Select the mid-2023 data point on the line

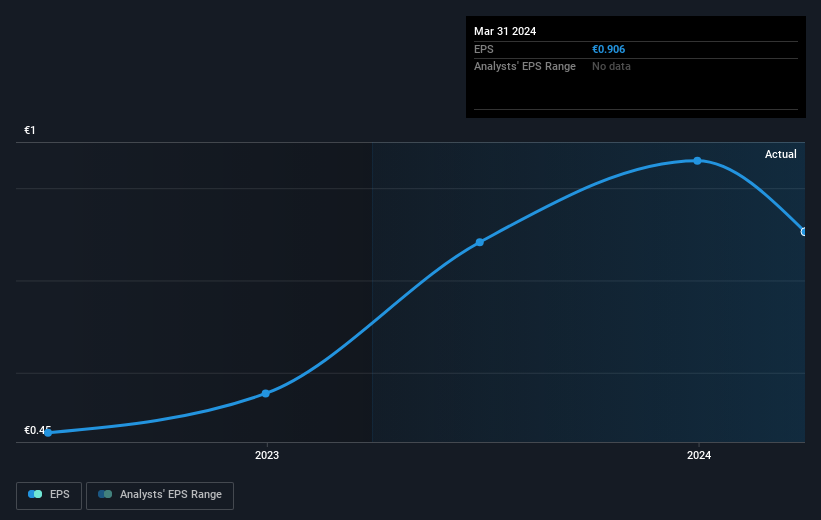tap(480, 242)
